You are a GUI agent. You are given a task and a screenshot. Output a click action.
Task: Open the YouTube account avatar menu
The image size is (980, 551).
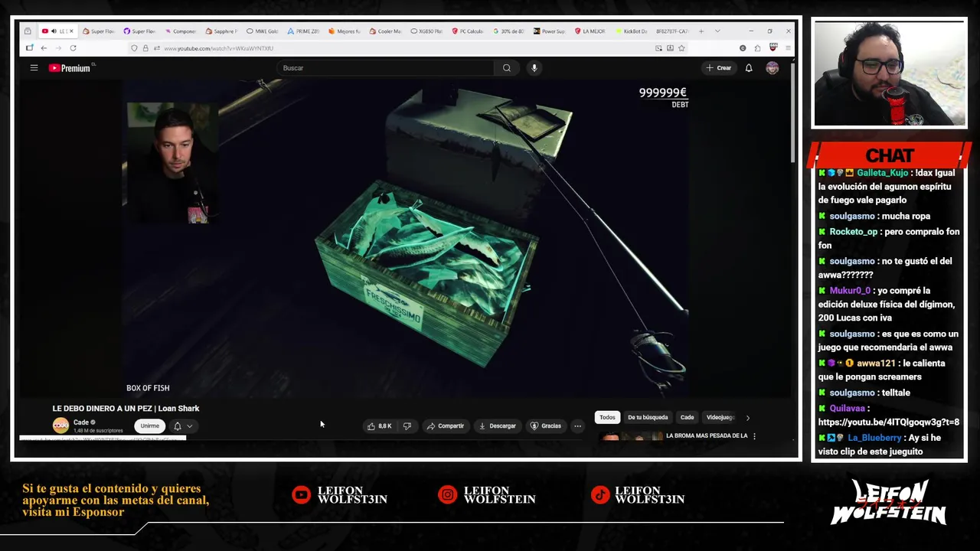(773, 68)
